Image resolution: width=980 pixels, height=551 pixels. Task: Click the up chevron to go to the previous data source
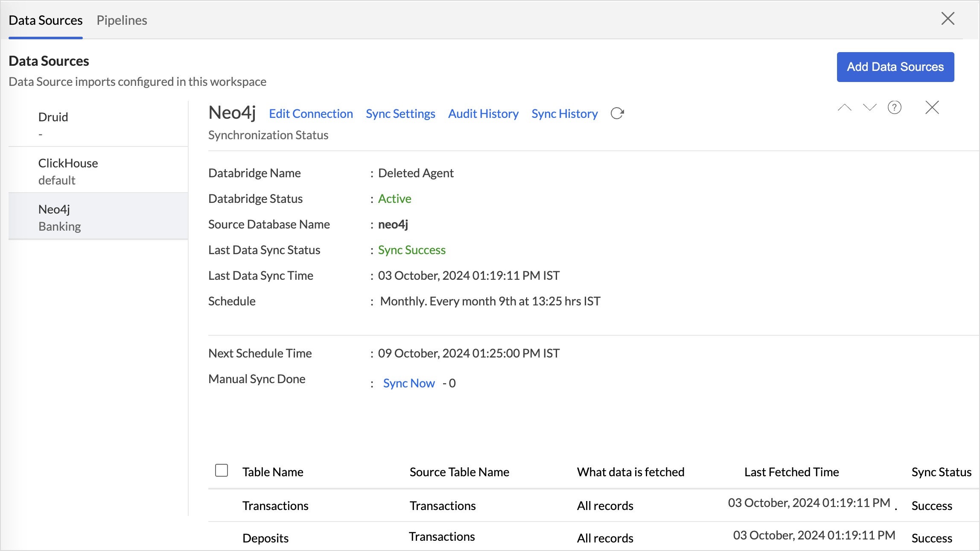pos(844,108)
